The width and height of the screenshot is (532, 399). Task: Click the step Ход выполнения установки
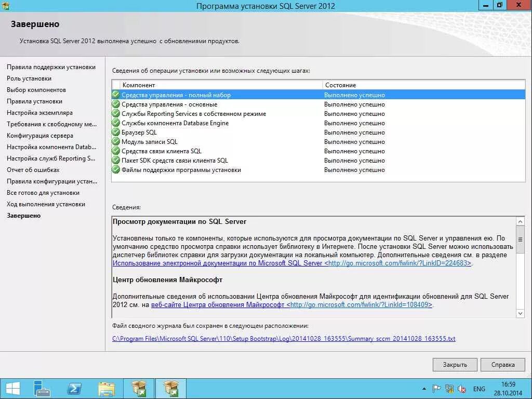[46, 204]
